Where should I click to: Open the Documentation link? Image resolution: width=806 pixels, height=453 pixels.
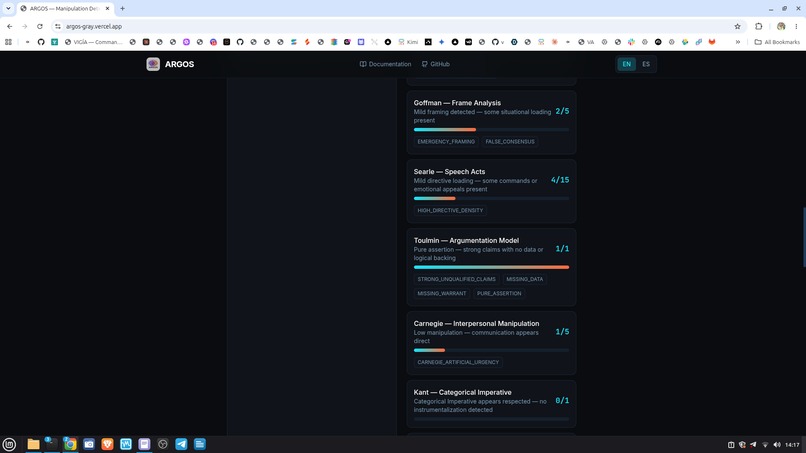[385, 64]
